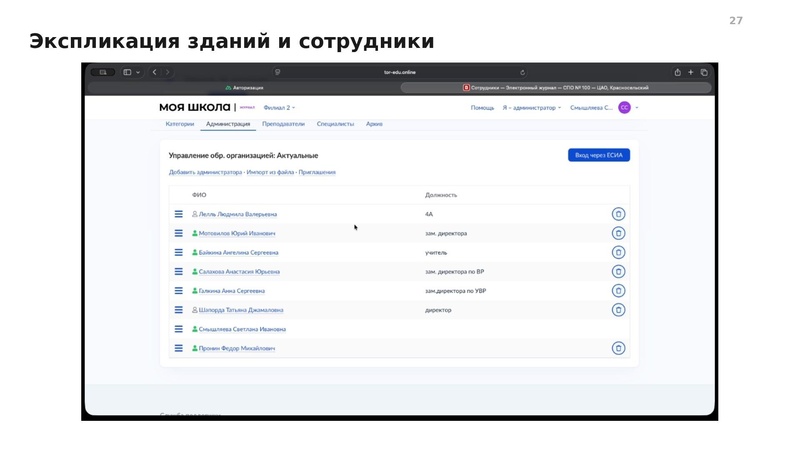Grab the drag handle for Галкина Анна
Screen dimensions: 800x450
[179, 291]
